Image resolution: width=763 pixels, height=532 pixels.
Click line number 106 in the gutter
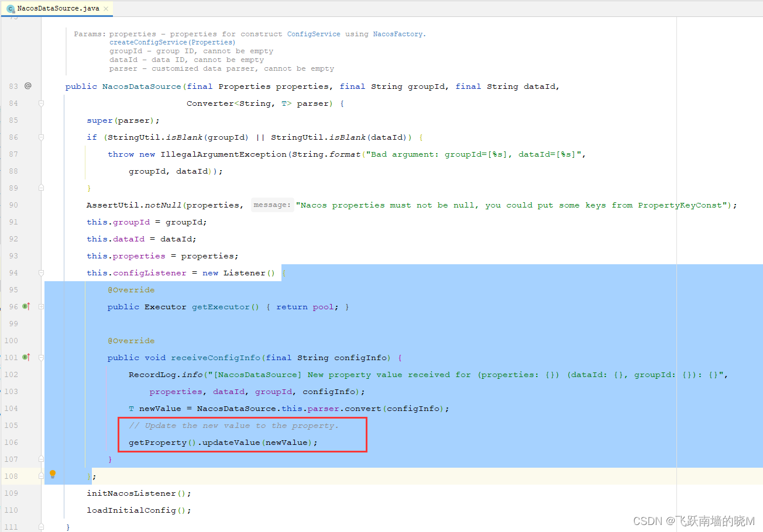point(11,442)
